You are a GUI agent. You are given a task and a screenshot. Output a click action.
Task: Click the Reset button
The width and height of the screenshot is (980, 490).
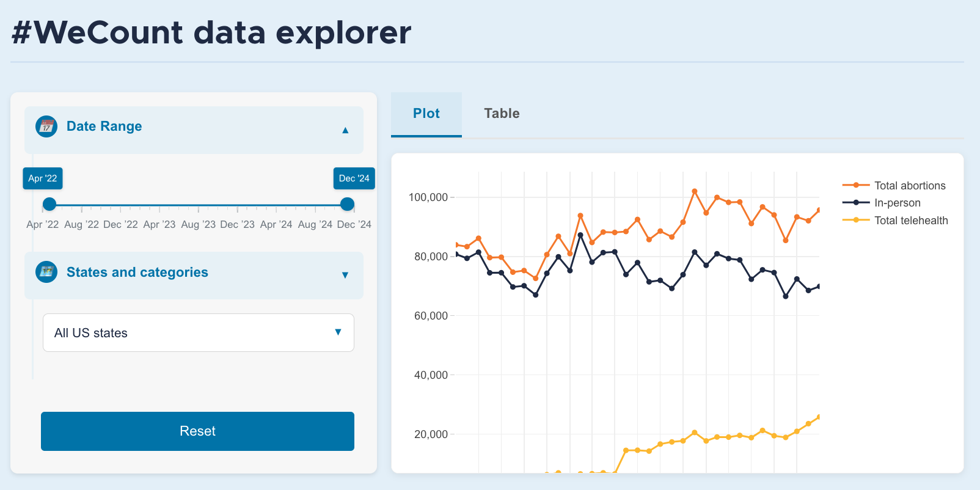pyautogui.click(x=197, y=431)
